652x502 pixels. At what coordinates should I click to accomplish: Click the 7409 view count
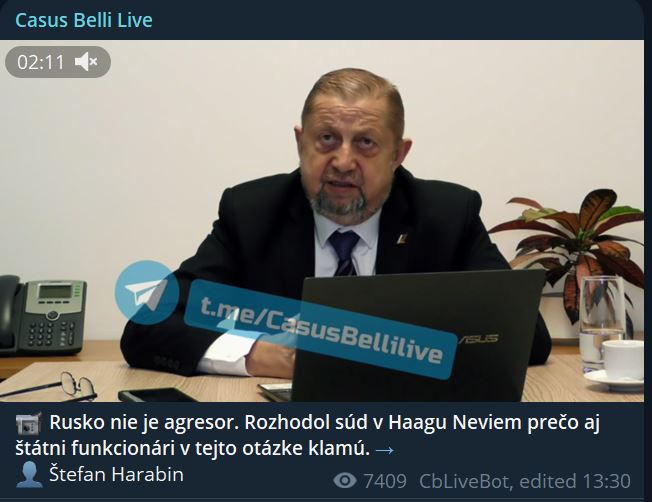tap(385, 481)
